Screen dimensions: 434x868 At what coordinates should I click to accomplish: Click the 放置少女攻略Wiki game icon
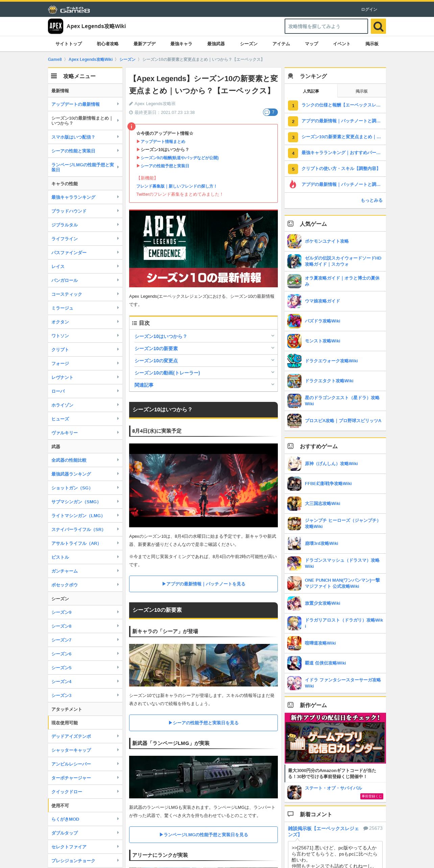(x=294, y=603)
